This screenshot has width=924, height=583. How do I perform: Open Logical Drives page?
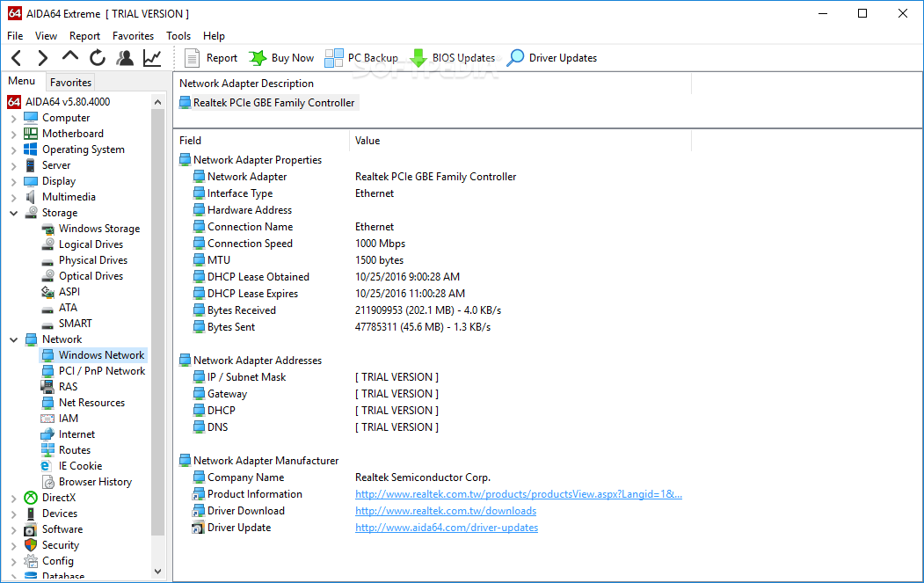[x=91, y=244]
